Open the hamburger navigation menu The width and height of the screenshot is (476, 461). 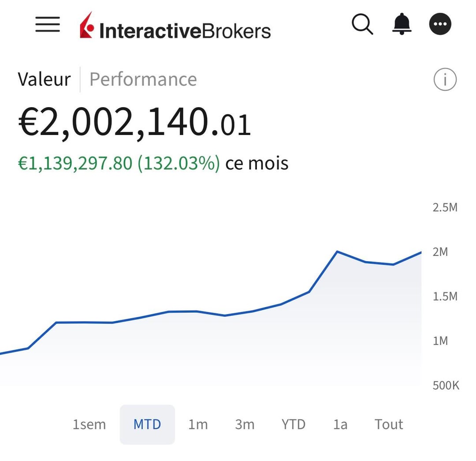coord(48,24)
